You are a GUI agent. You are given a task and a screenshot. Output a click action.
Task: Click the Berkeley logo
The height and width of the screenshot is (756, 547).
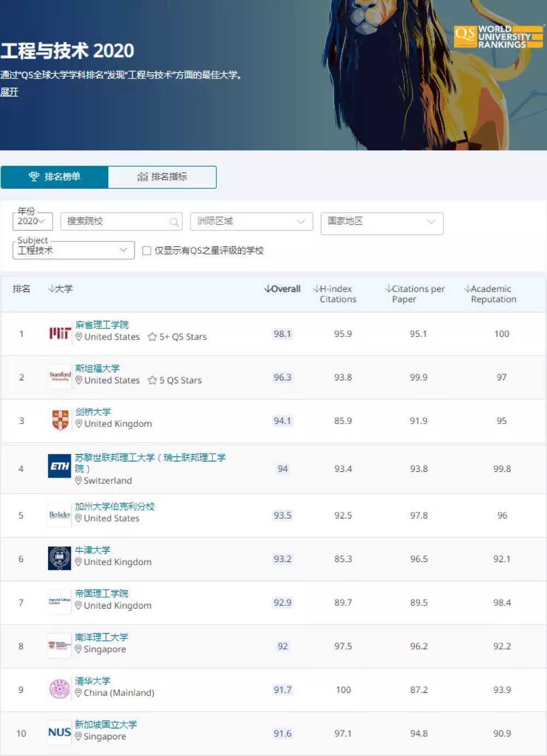60,515
